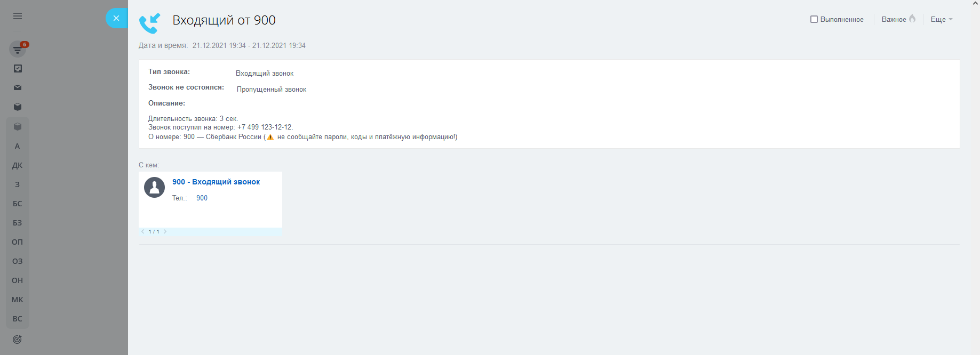Go to the previous contact card arrow
The width and height of the screenshot is (980, 355).
coord(143,231)
